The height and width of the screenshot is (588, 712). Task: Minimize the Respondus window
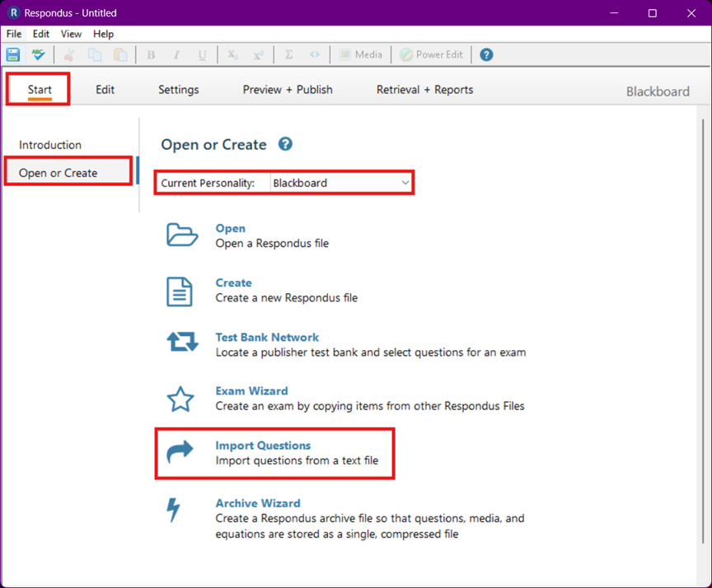point(614,13)
